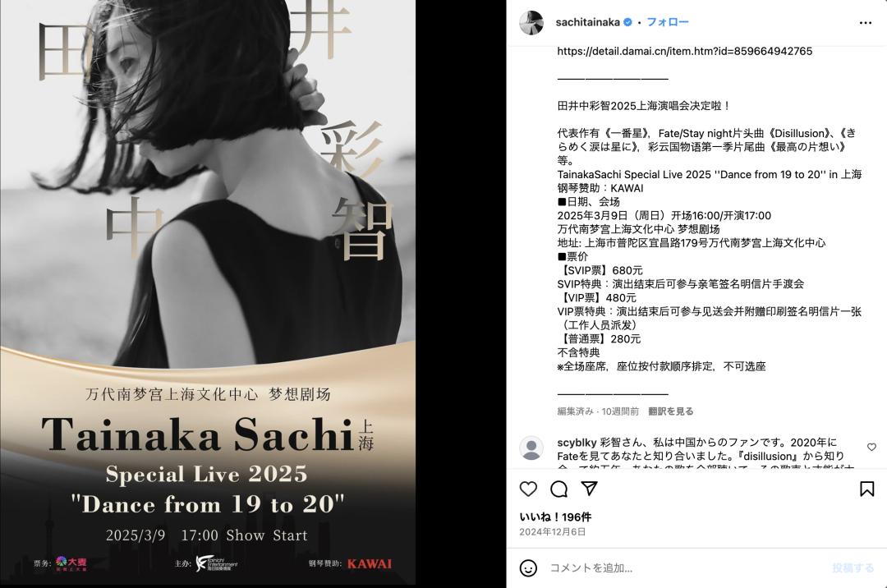
Task: Open emoji picker in comment box
Action: (528, 567)
